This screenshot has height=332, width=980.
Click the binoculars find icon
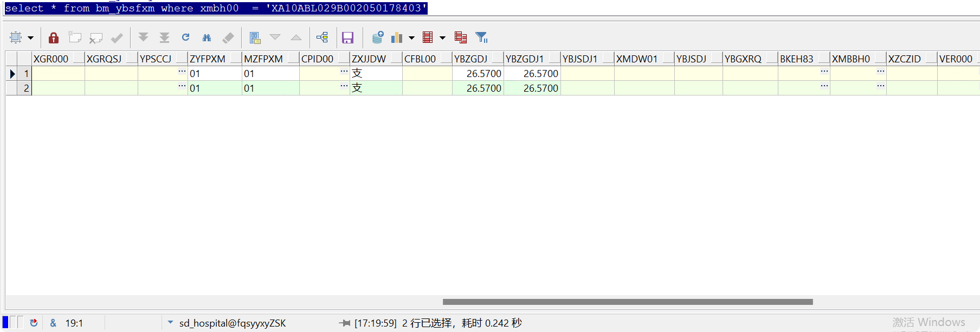click(207, 37)
